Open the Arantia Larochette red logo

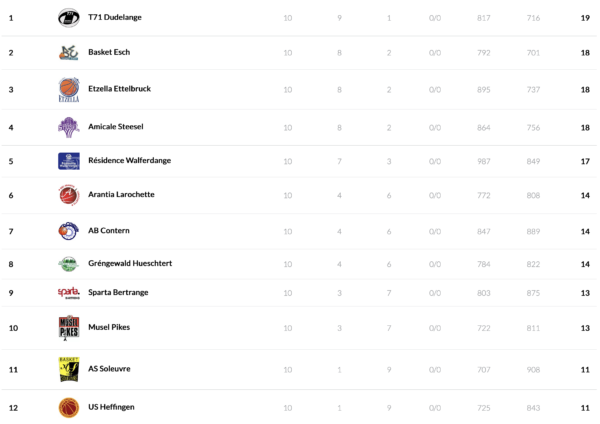tap(68, 195)
